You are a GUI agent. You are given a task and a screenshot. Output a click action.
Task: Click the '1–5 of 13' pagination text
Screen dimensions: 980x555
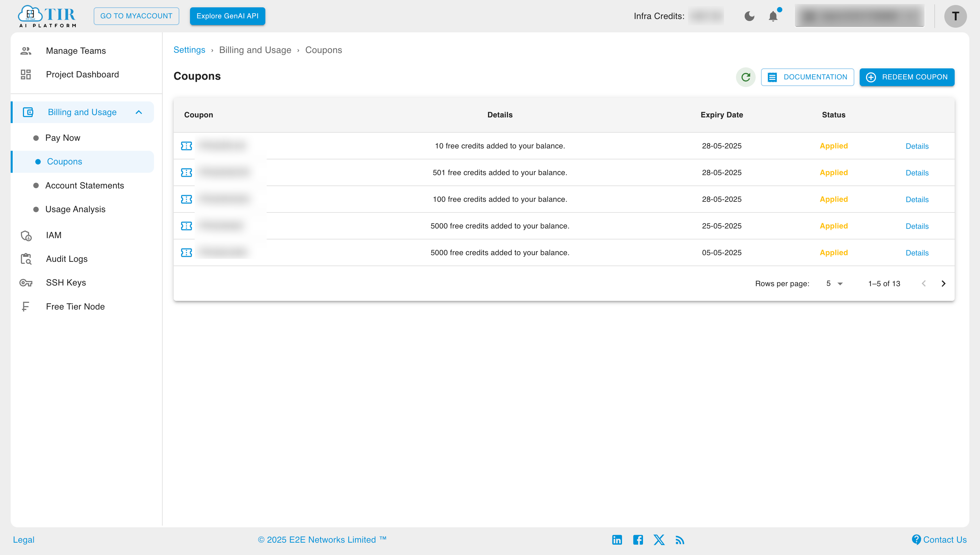point(884,284)
